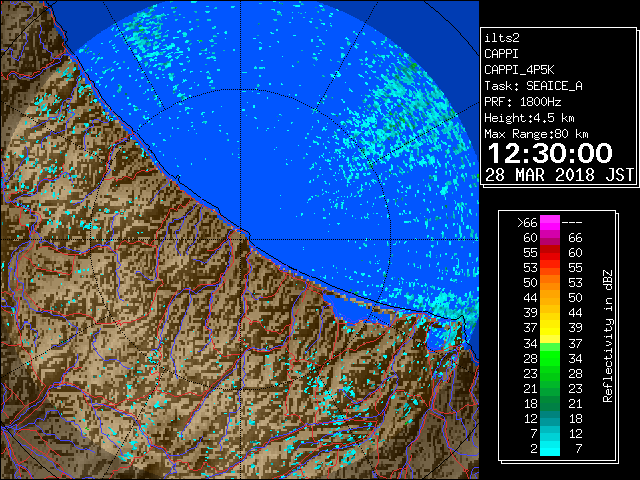640x480 pixels.
Task: Pick the red 55–60 dBZ legend swatch
Action: pyautogui.click(x=550, y=253)
